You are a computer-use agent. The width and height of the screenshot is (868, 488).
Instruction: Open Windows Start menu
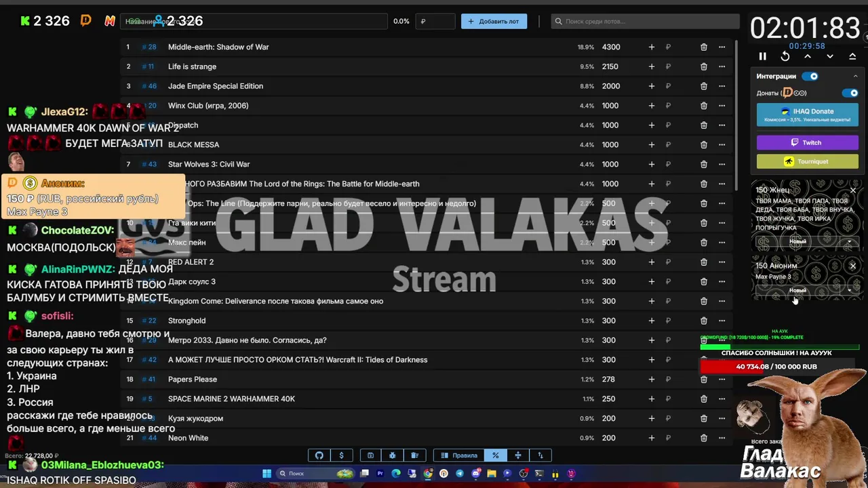click(x=267, y=474)
